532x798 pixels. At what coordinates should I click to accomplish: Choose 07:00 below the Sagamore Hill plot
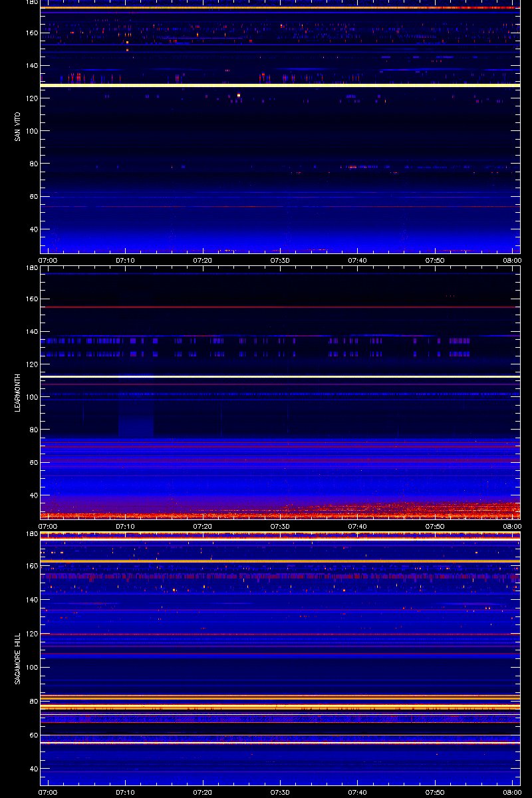[49, 792]
